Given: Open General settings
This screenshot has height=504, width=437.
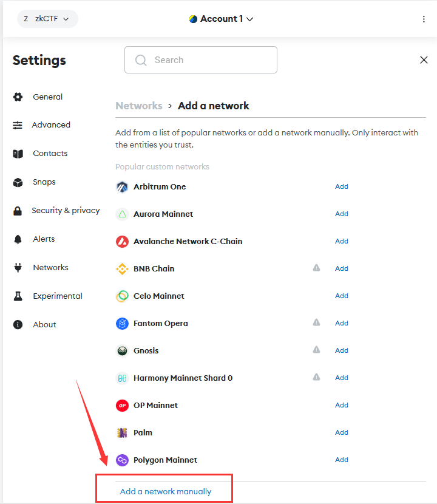Looking at the screenshot, I should (x=47, y=97).
